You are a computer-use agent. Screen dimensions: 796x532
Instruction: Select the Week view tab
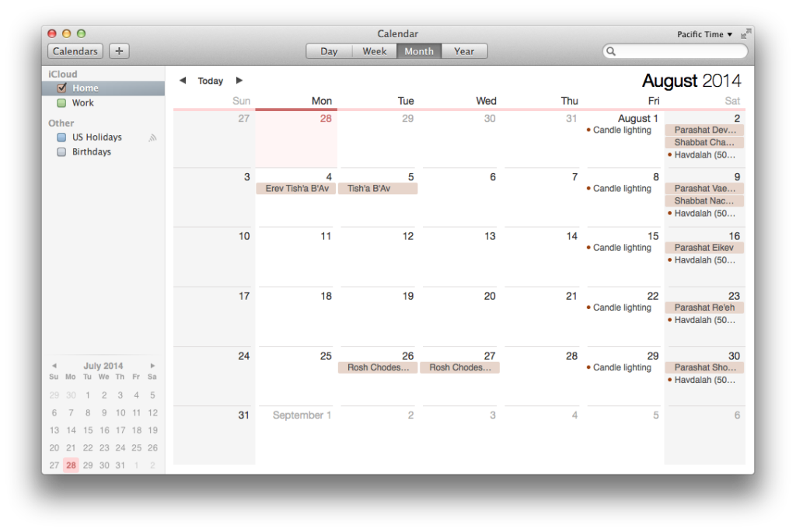[374, 51]
